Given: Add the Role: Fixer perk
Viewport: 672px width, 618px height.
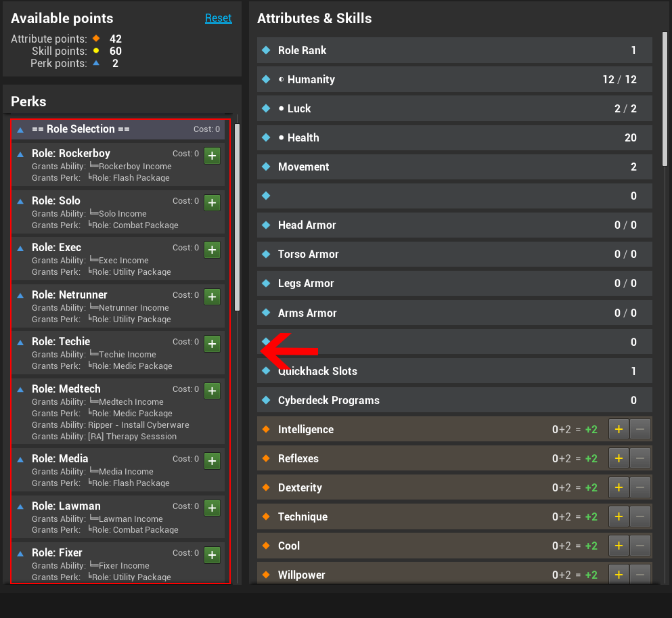Looking at the screenshot, I should 212,555.
